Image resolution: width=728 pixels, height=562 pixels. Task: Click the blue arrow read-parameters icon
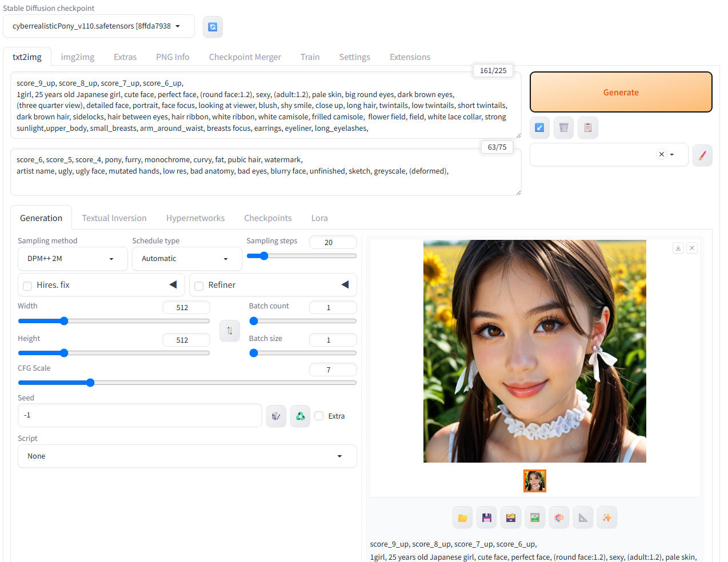[539, 127]
